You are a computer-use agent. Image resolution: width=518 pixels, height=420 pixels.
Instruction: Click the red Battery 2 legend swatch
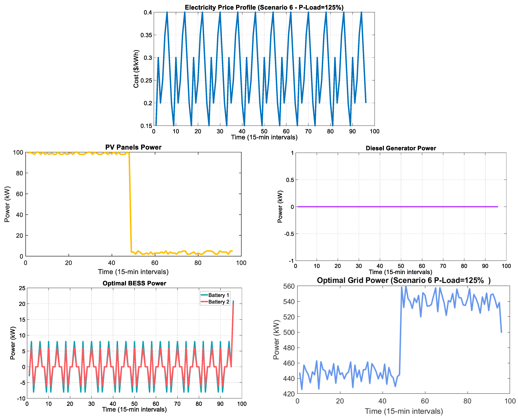point(204,302)
